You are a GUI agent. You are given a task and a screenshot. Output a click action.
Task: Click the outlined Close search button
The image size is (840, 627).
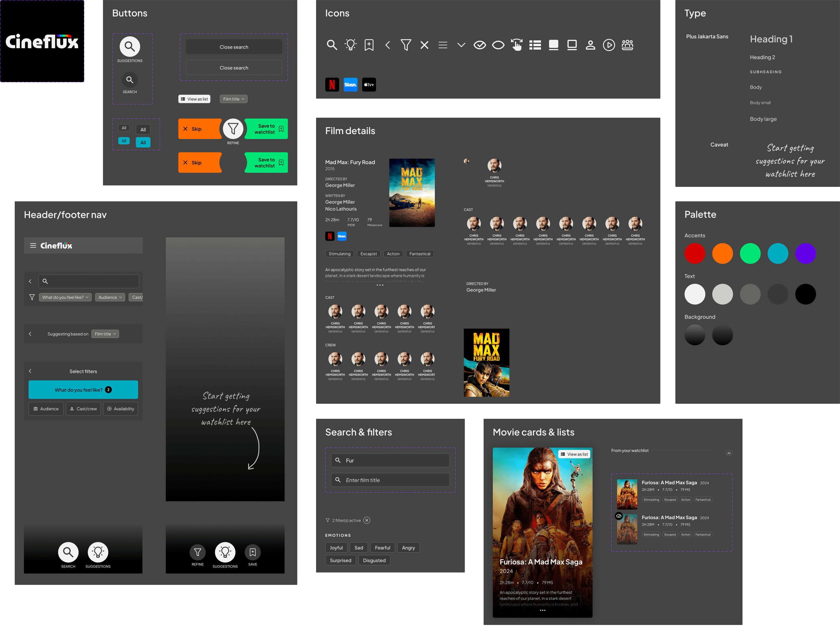click(x=234, y=67)
